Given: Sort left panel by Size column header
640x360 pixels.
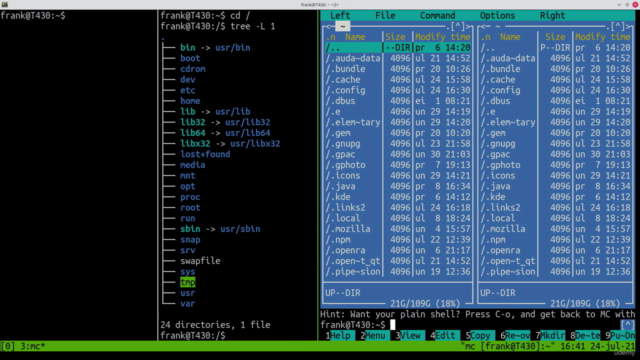Looking at the screenshot, I should (x=395, y=37).
